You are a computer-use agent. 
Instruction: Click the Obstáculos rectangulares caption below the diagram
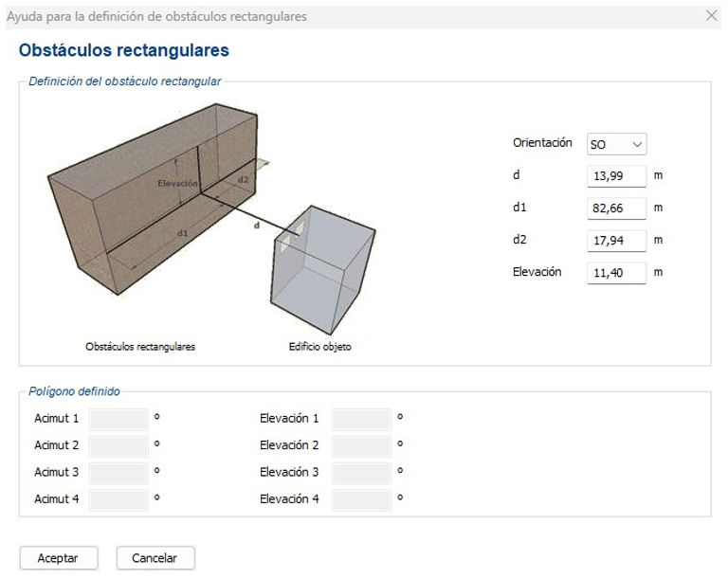pyautogui.click(x=140, y=347)
